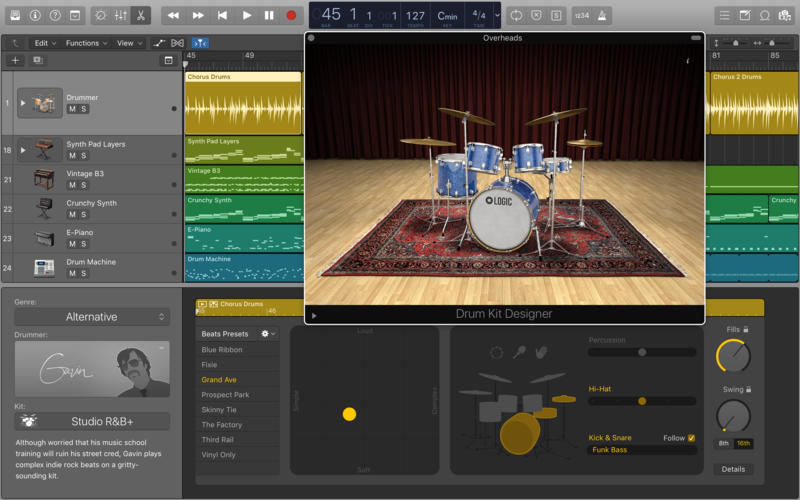This screenshot has width=800, height=500.
Task: Open the Edit menu in tracks area
Action: click(x=44, y=43)
